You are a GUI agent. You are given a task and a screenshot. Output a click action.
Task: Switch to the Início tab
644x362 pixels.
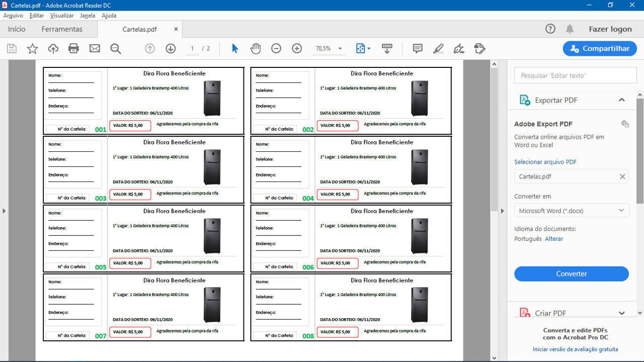pyautogui.click(x=17, y=29)
